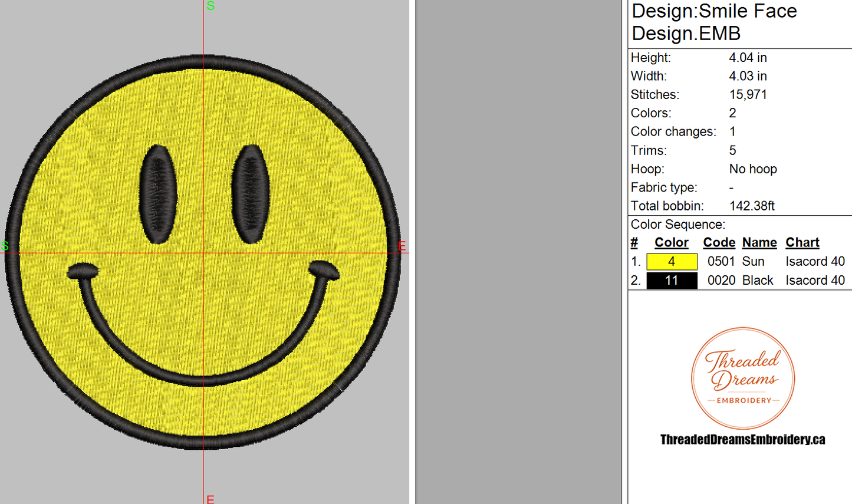Click the Name column header
This screenshot has width=852, height=504.
coord(759,242)
